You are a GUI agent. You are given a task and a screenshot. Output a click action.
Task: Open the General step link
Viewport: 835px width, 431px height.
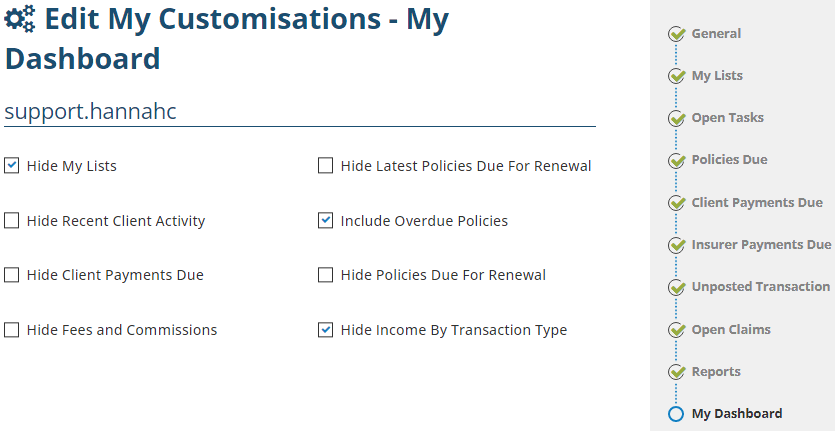[x=716, y=34]
